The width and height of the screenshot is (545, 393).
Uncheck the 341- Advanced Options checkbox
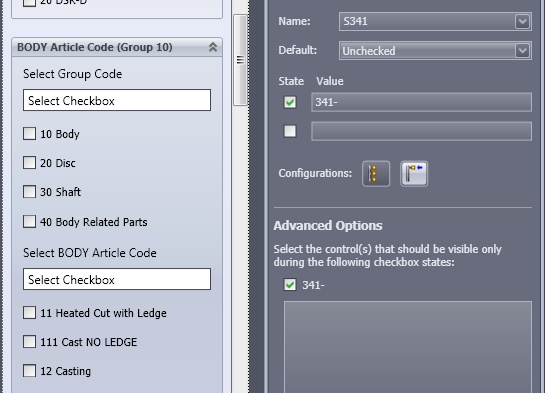point(290,285)
